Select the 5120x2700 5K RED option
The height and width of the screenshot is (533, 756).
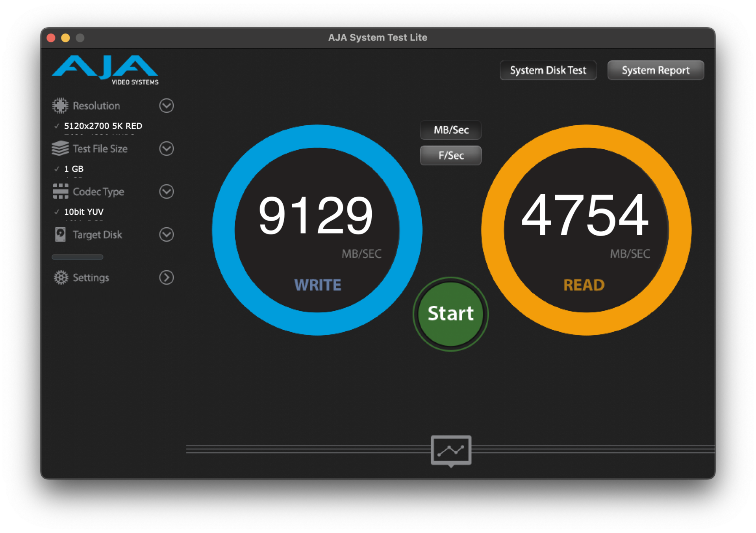pyautogui.click(x=103, y=126)
